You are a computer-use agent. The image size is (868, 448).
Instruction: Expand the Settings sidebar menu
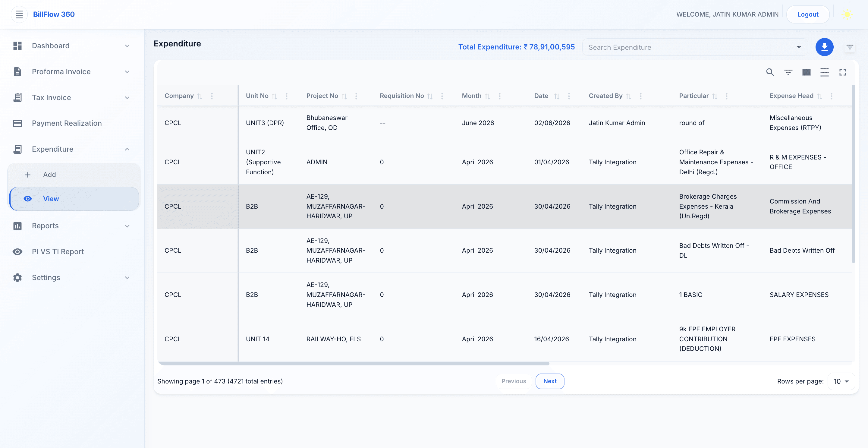point(72,278)
